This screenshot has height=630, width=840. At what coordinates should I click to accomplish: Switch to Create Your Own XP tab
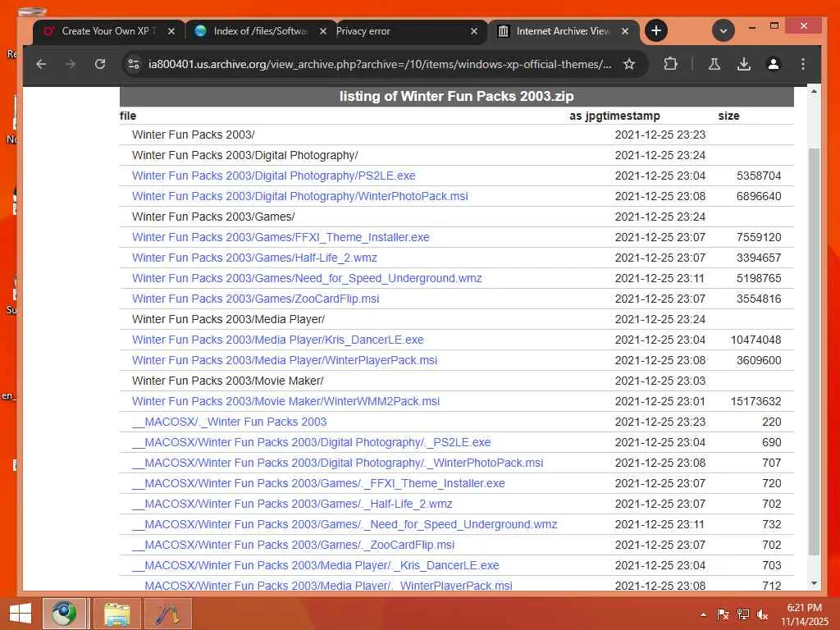point(109,31)
